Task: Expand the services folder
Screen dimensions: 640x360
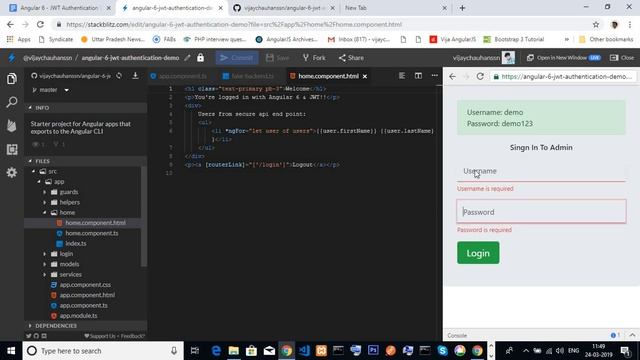Action: point(45,274)
